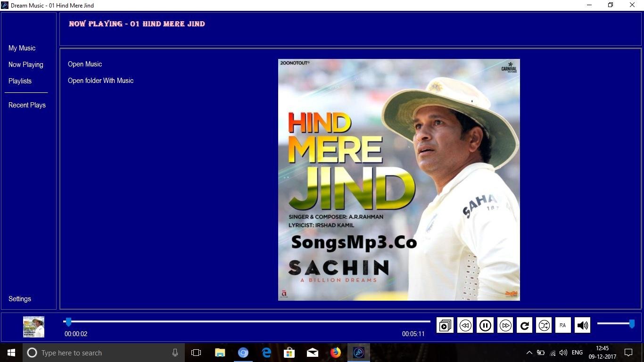This screenshot has width=644, height=362.
Task: Adjust the player volume slider
Action: click(616, 323)
